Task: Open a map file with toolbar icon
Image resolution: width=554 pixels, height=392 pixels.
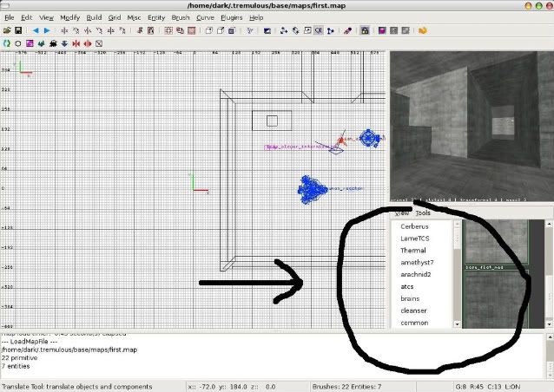Action: click(x=7, y=30)
